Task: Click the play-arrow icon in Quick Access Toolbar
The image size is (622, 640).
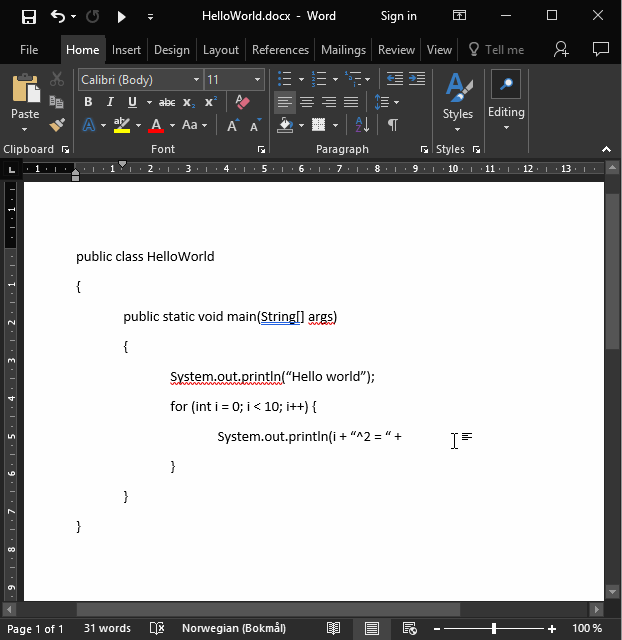Action: click(121, 17)
